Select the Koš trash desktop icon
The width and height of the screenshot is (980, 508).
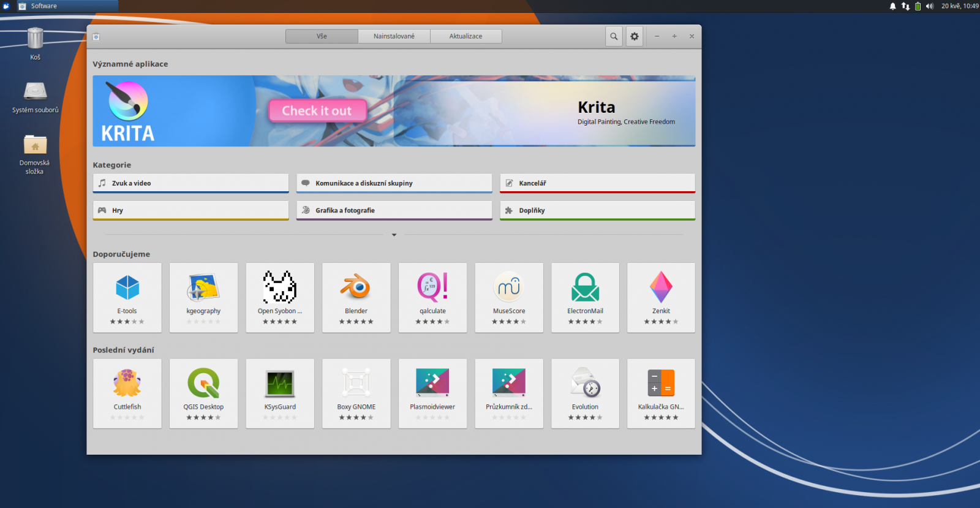35,44
